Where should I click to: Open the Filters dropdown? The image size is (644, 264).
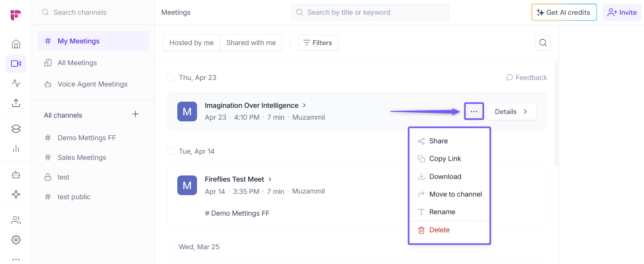click(x=318, y=43)
